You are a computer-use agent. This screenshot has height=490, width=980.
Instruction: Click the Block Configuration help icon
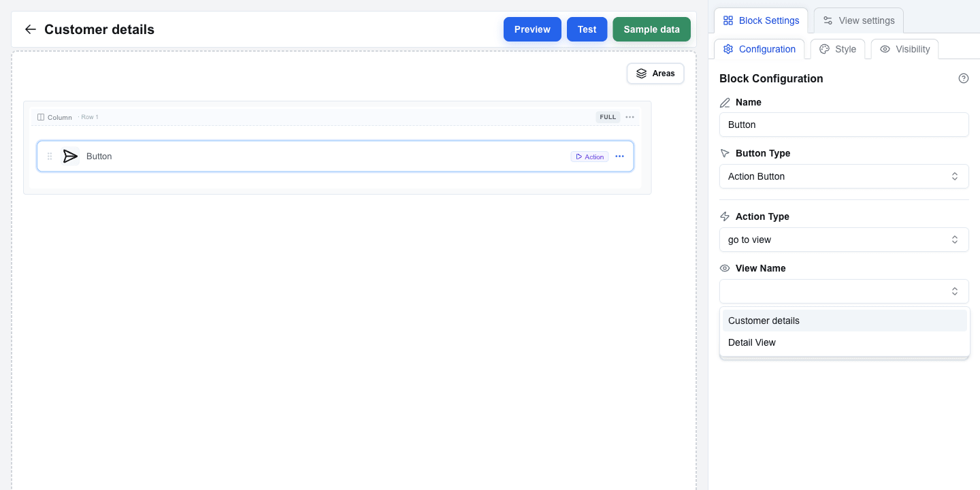pyautogui.click(x=963, y=78)
